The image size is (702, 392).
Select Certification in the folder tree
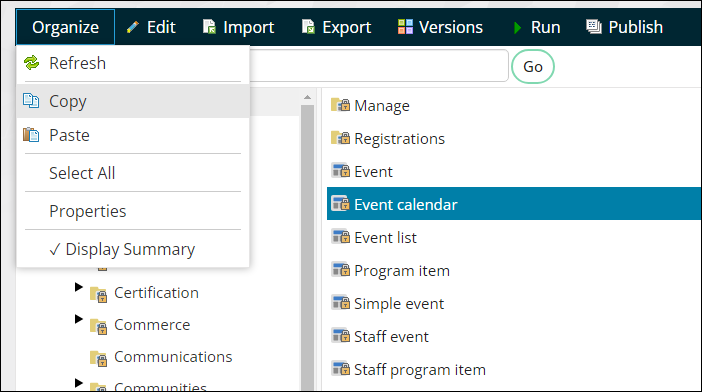point(156,293)
